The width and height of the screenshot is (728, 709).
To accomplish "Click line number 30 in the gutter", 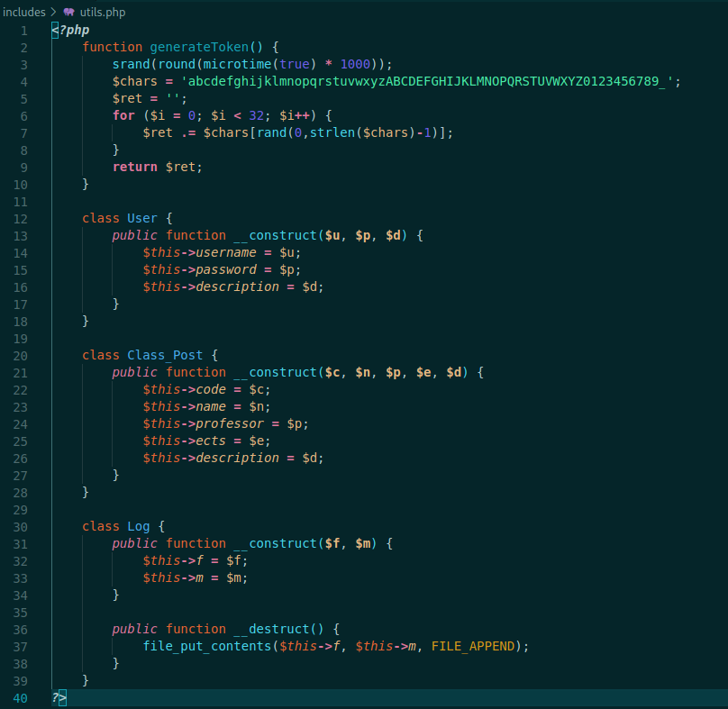I will click(21, 527).
